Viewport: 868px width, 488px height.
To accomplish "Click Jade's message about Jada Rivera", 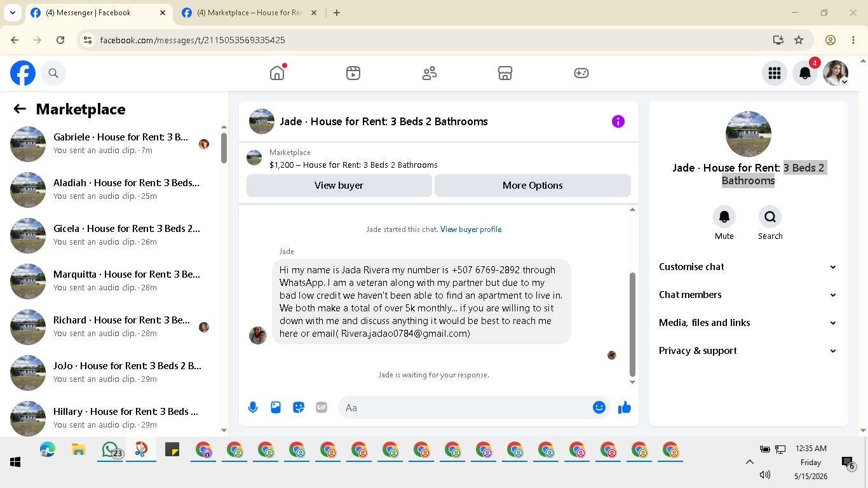I will (x=421, y=301).
